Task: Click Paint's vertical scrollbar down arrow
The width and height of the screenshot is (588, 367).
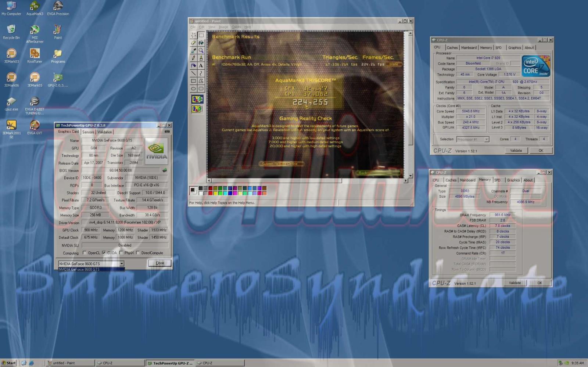Action: [410, 176]
